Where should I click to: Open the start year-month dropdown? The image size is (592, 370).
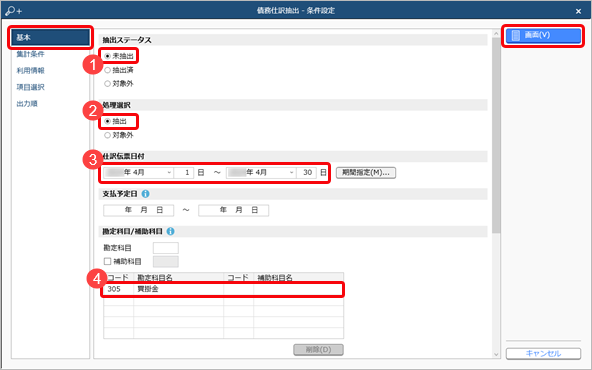click(x=169, y=173)
